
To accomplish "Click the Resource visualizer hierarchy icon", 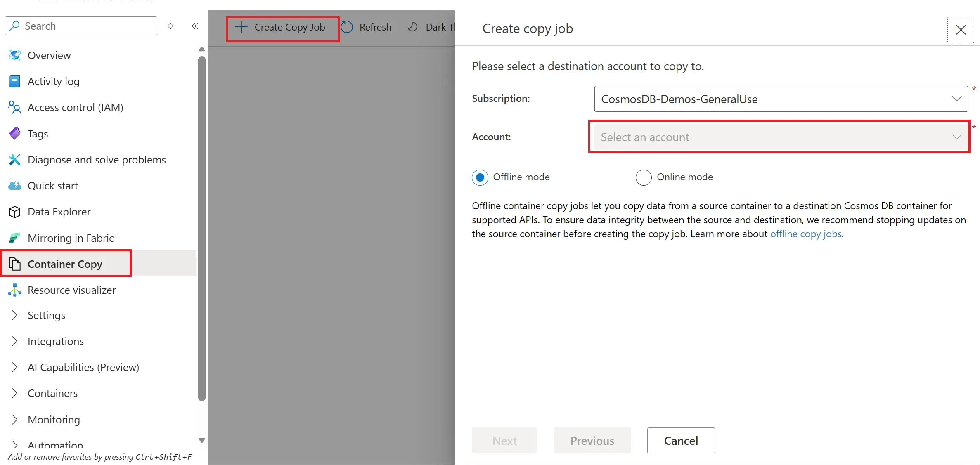I will tap(15, 290).
